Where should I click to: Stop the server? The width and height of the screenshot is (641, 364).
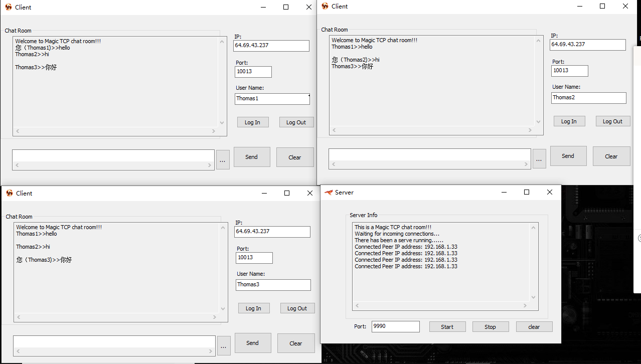click(491, 327)
